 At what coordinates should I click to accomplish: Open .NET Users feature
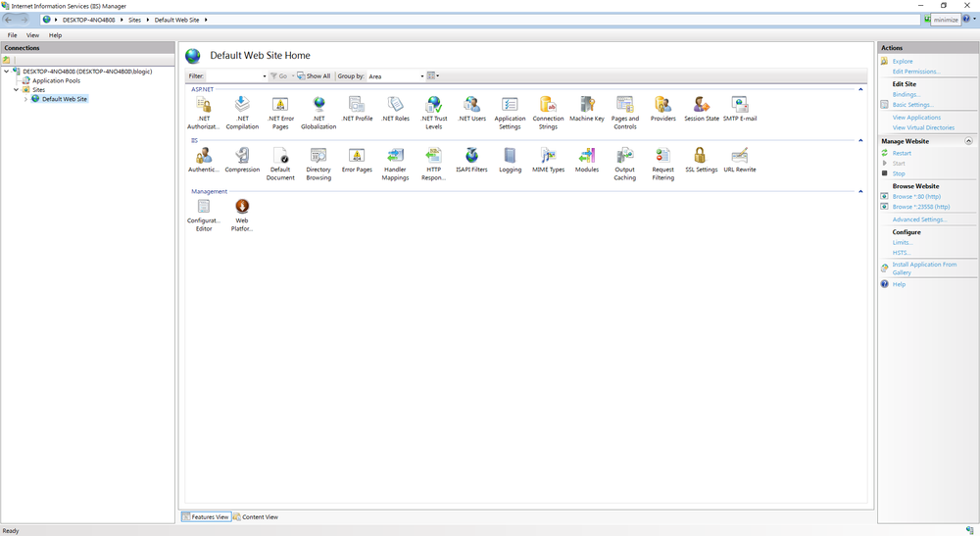472,109
